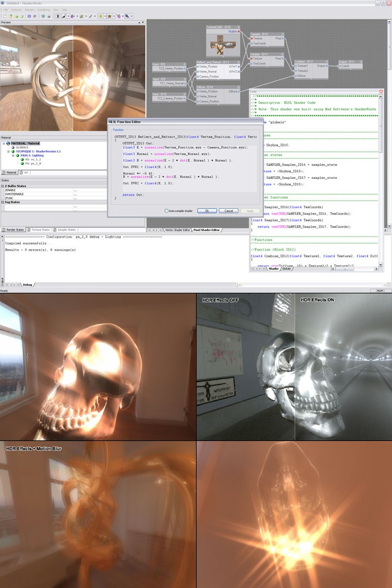Image resolution: width=392 pixels, height=588 pixels.
Task: Open the Rendering menu
Action: coord(43,10)
